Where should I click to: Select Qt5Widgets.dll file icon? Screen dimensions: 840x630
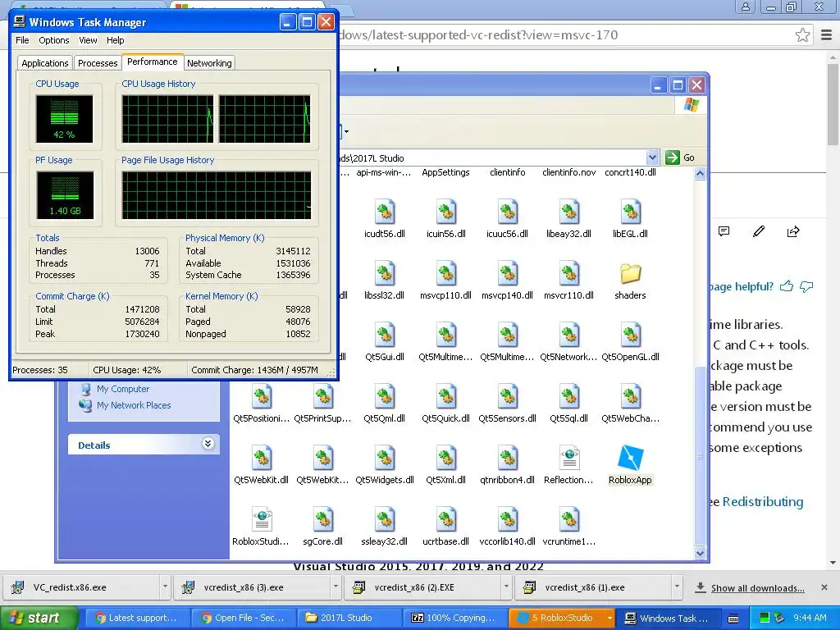coord(385,459)
